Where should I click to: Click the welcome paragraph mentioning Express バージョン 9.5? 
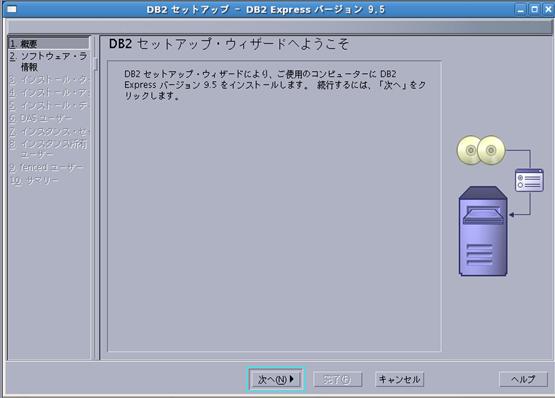pyautogui.click(x=275, y=85)
